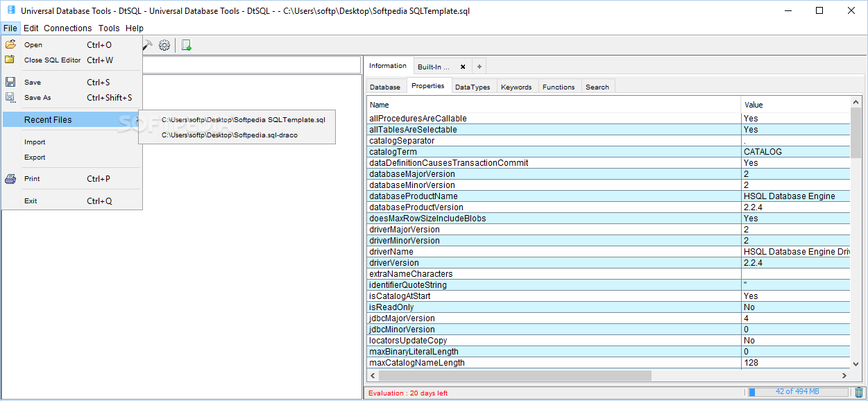Open the Connections menu

[67, 28]
